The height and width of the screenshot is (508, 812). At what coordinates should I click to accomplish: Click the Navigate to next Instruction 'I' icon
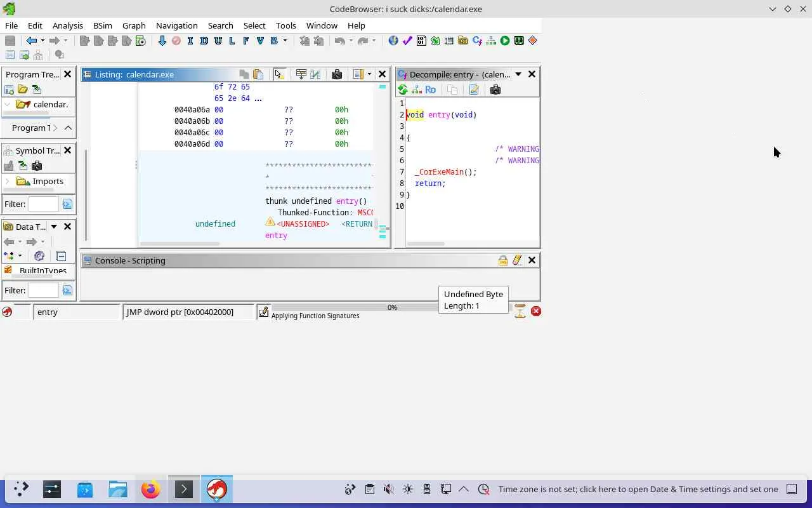(x=190, y=41)
